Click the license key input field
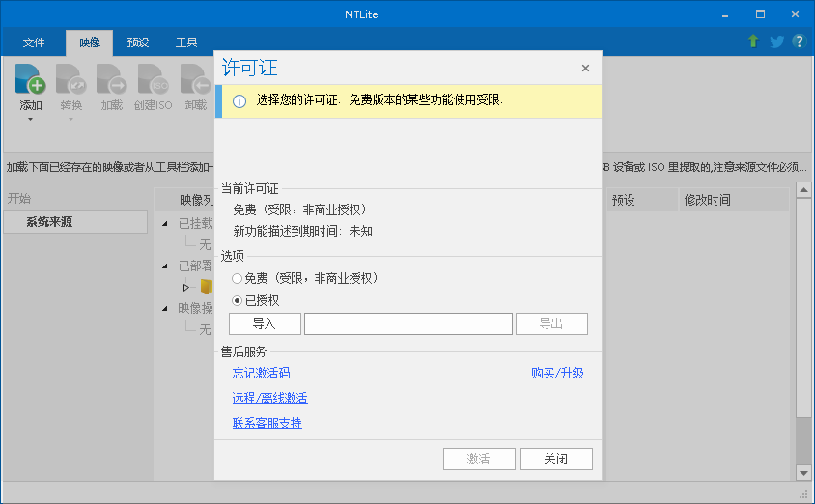The width and height of the screenshot is (815, 504). point(408,323)
